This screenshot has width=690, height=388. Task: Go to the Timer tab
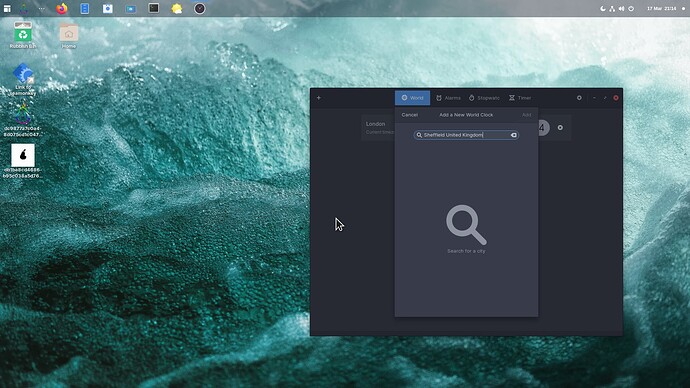click(520, 98)
